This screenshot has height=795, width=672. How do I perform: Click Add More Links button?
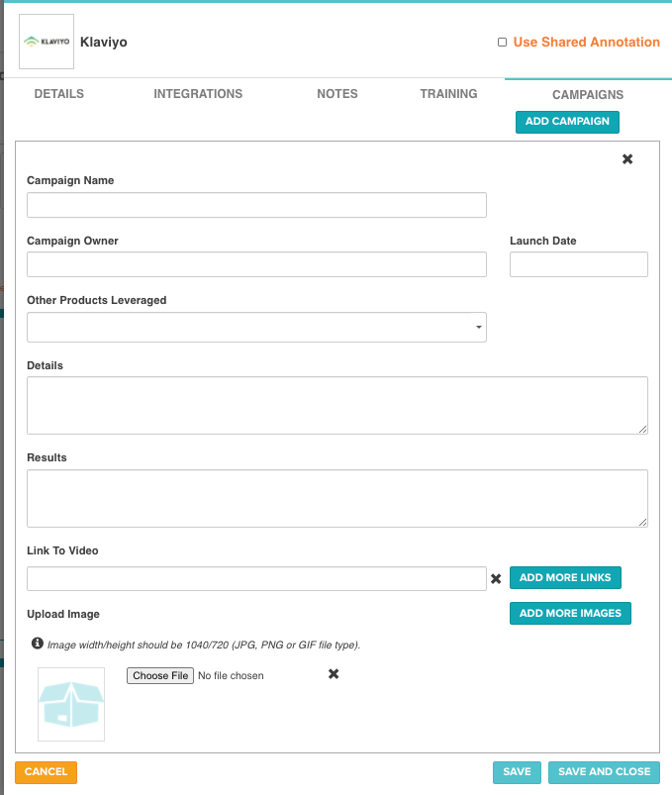565,577
